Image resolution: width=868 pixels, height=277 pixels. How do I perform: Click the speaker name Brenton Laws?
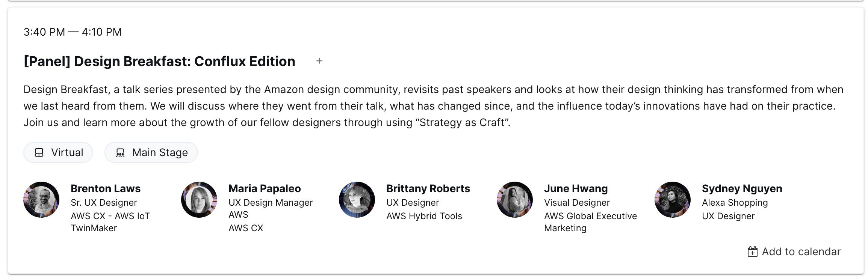point(106,188)
